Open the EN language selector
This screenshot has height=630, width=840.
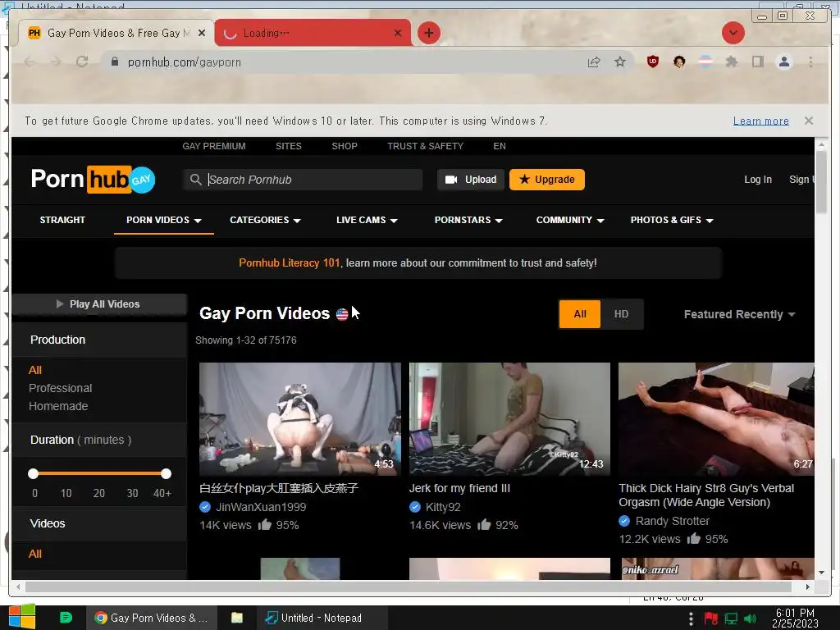(500, 146)
